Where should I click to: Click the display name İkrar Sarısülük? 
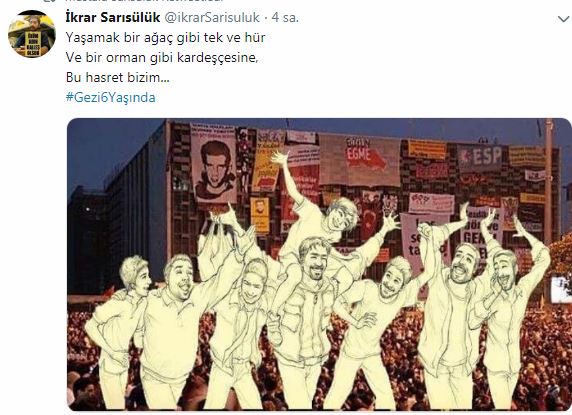click(113, 17)
